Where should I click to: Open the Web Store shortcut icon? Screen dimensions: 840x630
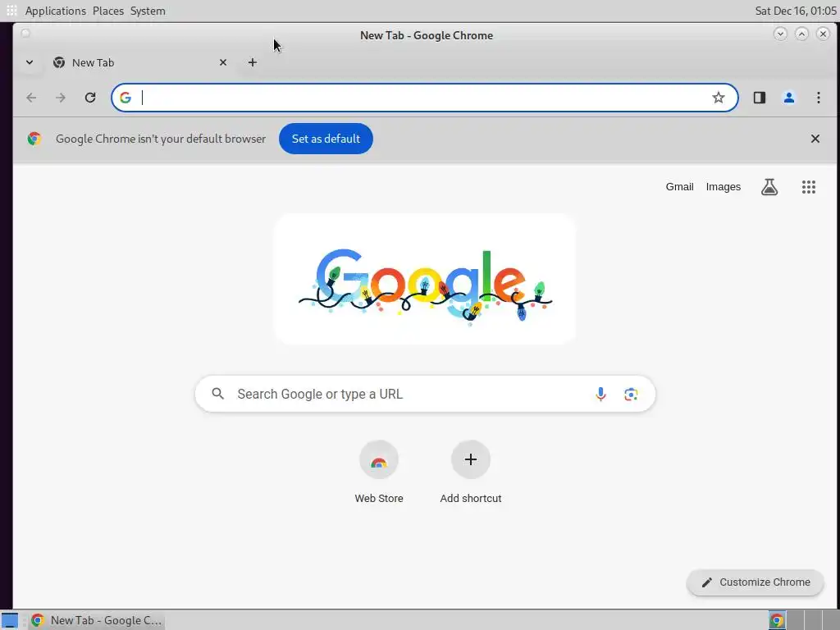(x=379, y=460)
